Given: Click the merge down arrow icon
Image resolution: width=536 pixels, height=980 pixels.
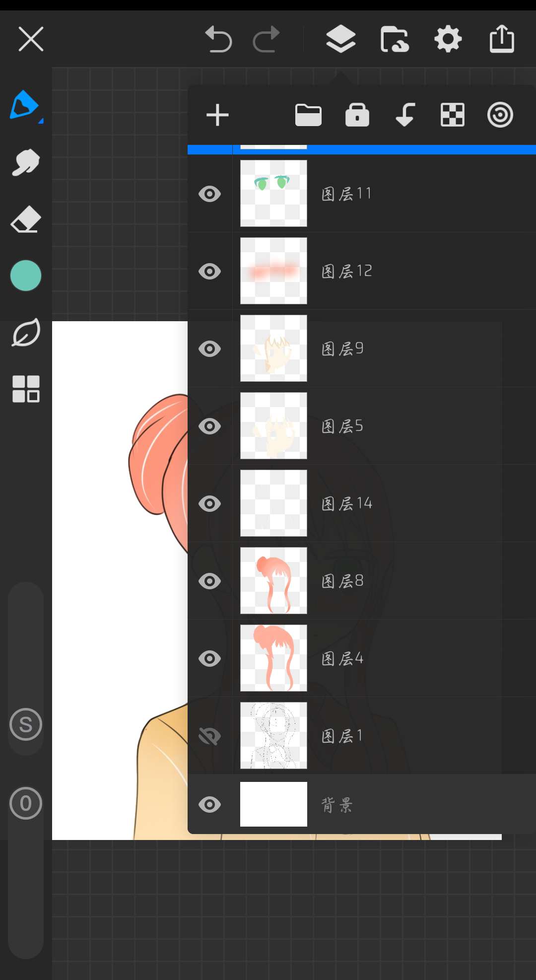Looking at the screenshot, I should click(405, 115).
